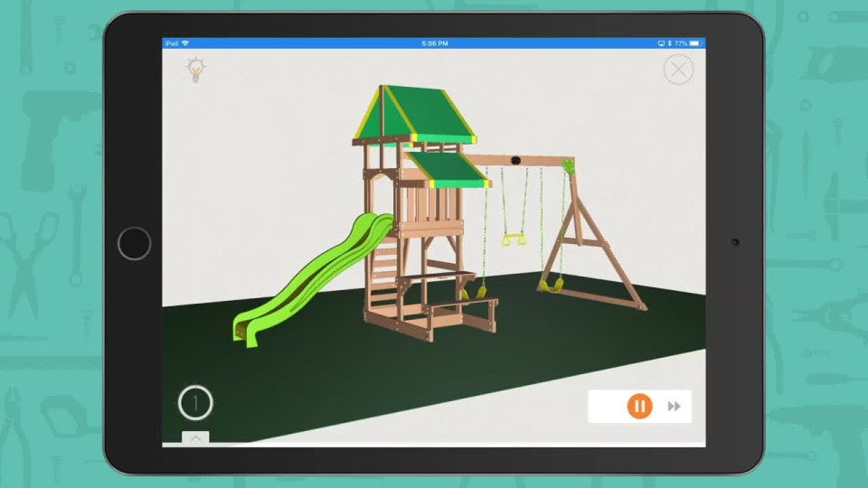Select the yellow belt swing seat
Viewport: 868px width, 488px height.
point(552,286)
